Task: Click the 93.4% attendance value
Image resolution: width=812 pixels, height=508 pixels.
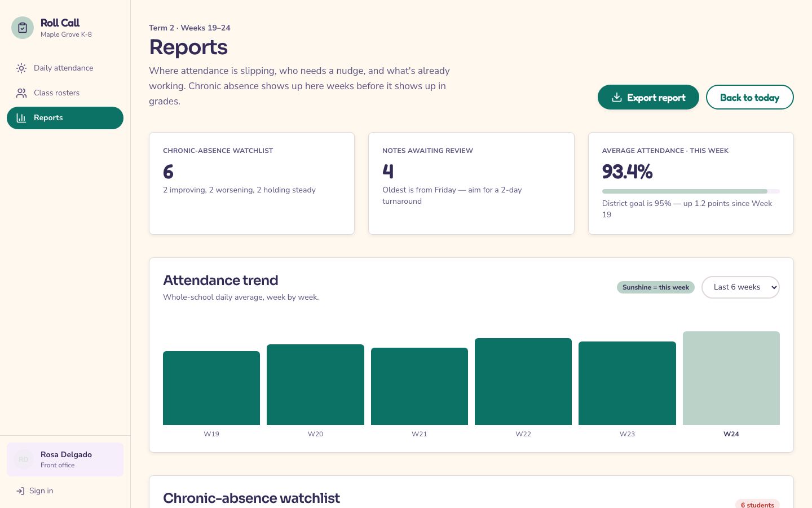Action: point(627,172)
